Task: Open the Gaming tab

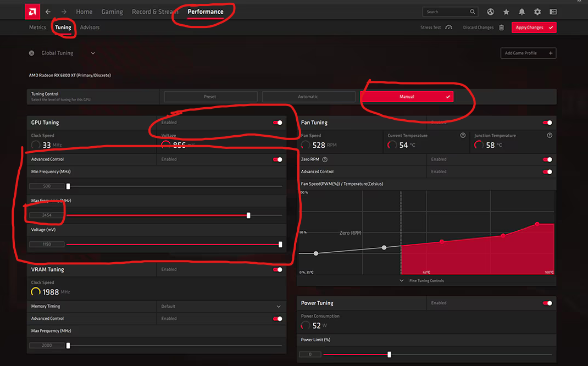Action: pyautogui.click(x=112, y=12)
